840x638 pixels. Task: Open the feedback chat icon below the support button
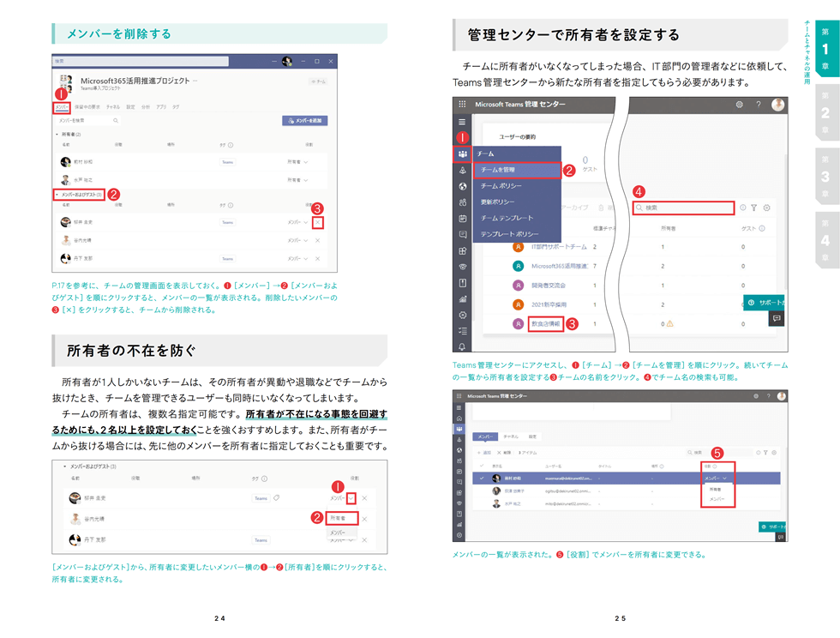[x=777, y=318]
